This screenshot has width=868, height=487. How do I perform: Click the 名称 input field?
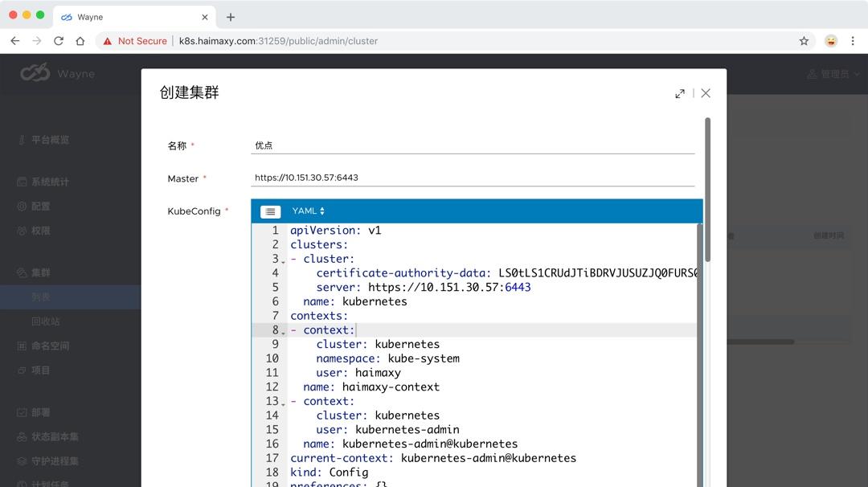click(x=473, y=145)
